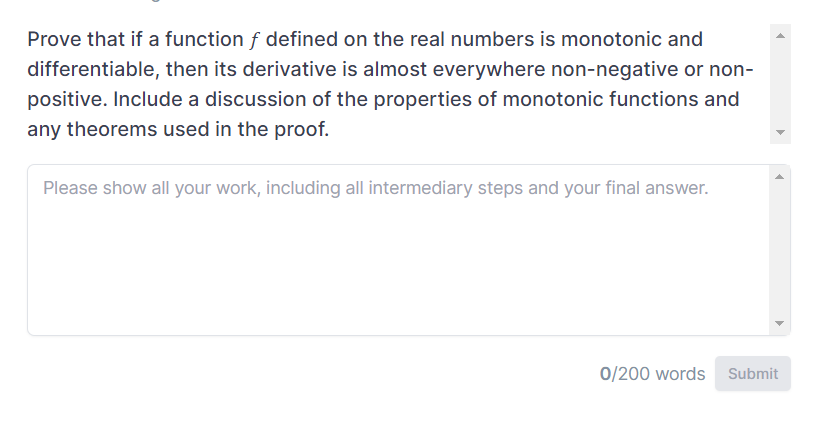
Task: Click the question panel's scrollbar track
Action: (781, 85)
